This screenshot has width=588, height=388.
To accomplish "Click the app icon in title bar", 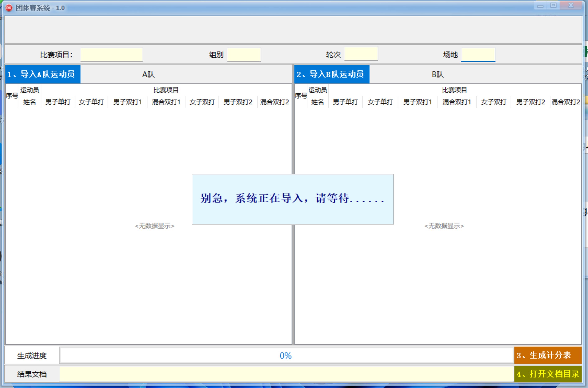I will coord(9,8).
